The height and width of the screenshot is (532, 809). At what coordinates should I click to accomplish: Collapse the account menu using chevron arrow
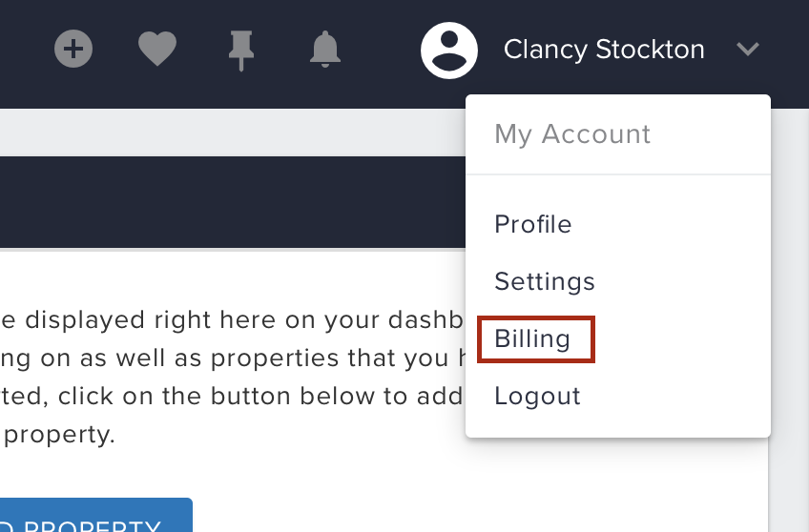coord(748,49)
